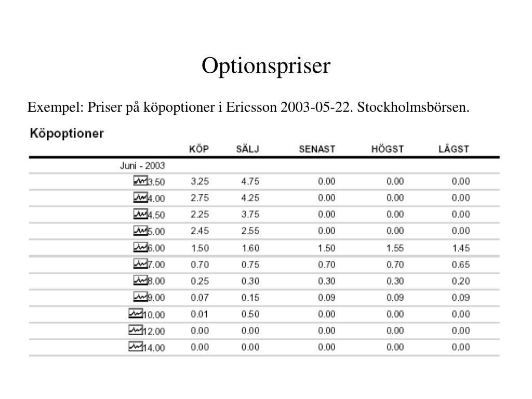532x399 pixels.
Task: Open the chart icon for strike 6.00
Action: pos(140,247)
